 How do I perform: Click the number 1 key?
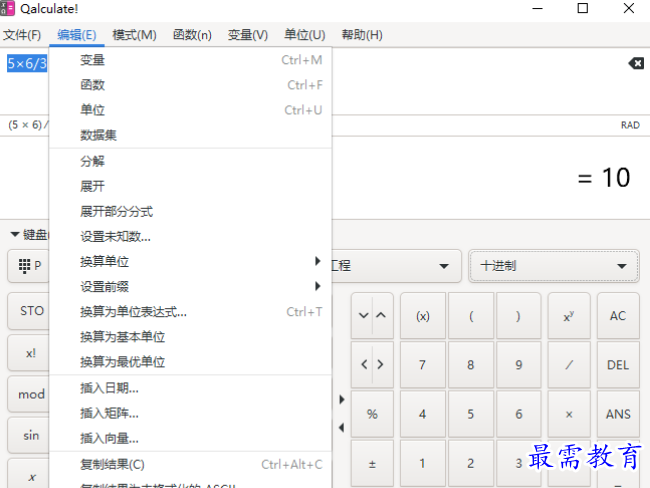point(422,463)
